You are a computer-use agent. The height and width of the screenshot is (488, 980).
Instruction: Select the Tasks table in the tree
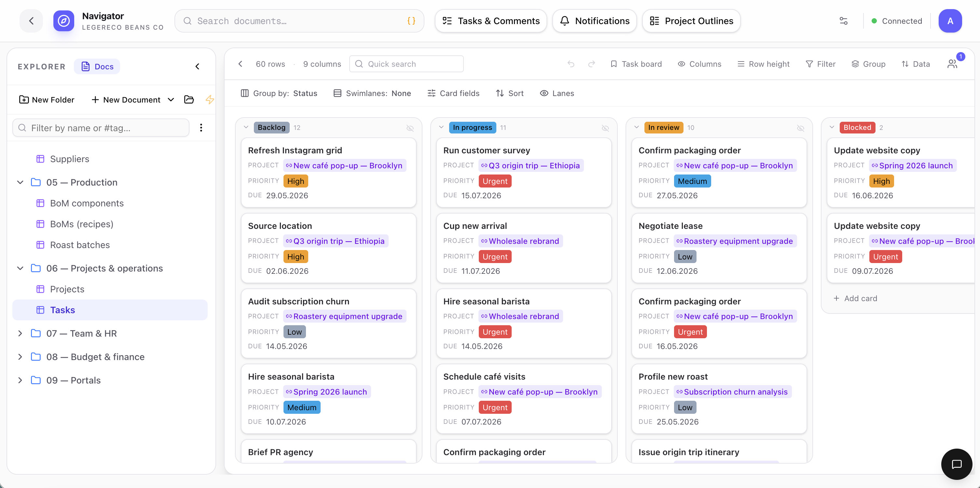(x=110, y=310)
